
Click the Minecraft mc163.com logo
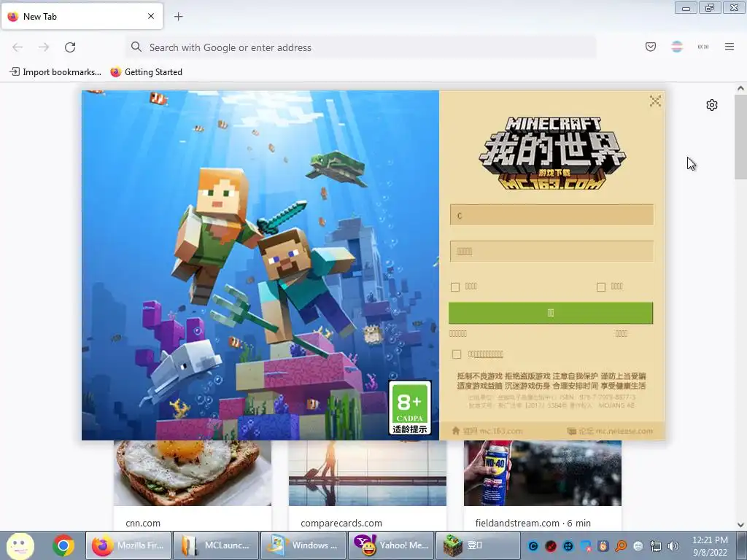(551, 153)
